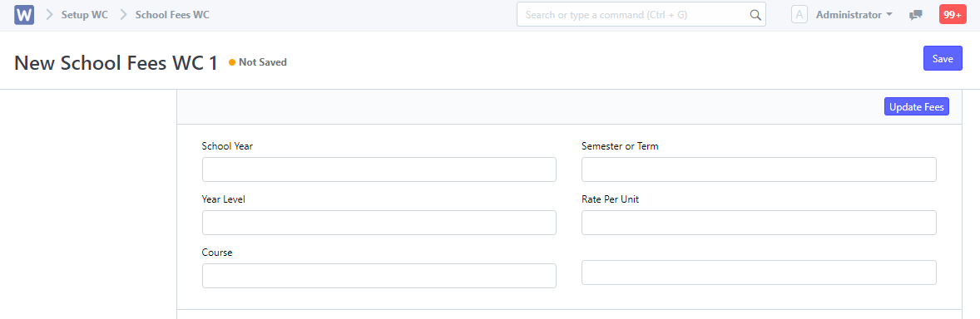Click the Rate Per Unit input
Screen dimensions: 980x319
(x=759, y=223)
